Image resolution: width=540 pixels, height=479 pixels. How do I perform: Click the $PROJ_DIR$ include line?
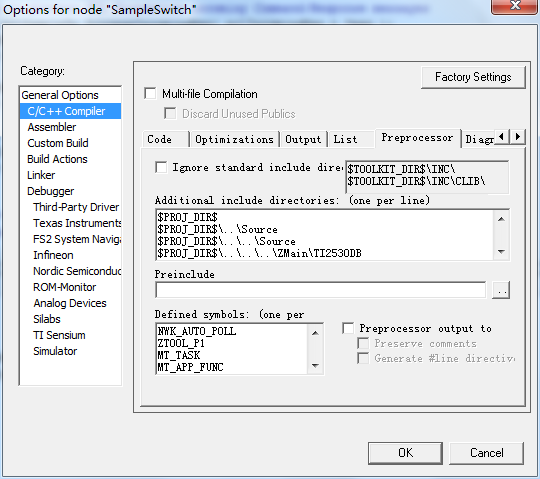click(187, 217)
